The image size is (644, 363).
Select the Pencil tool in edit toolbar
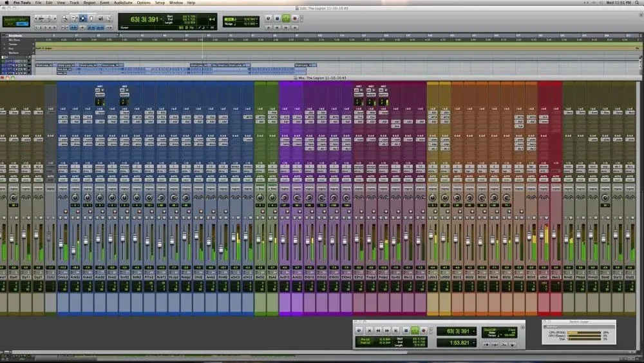pos(108,19)
